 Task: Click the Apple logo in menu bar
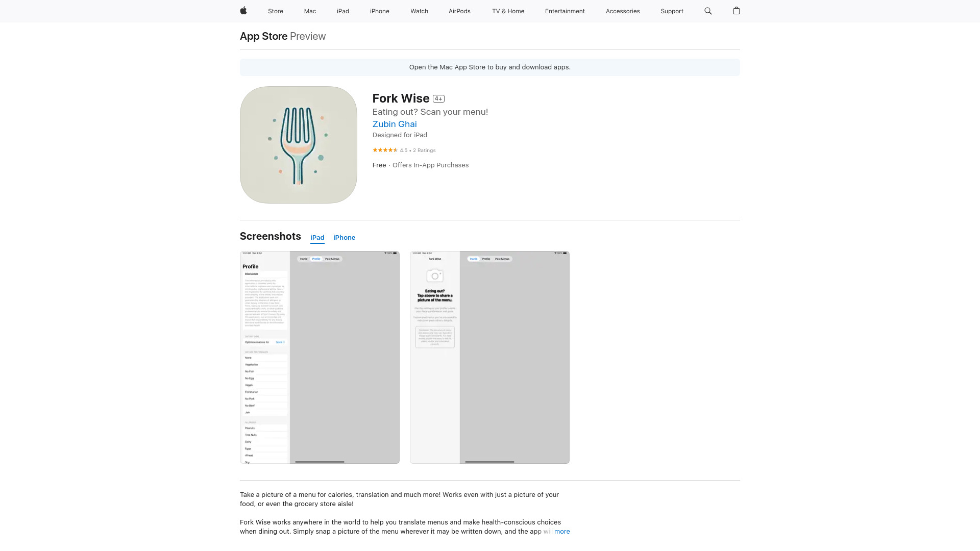coord(243,11)
